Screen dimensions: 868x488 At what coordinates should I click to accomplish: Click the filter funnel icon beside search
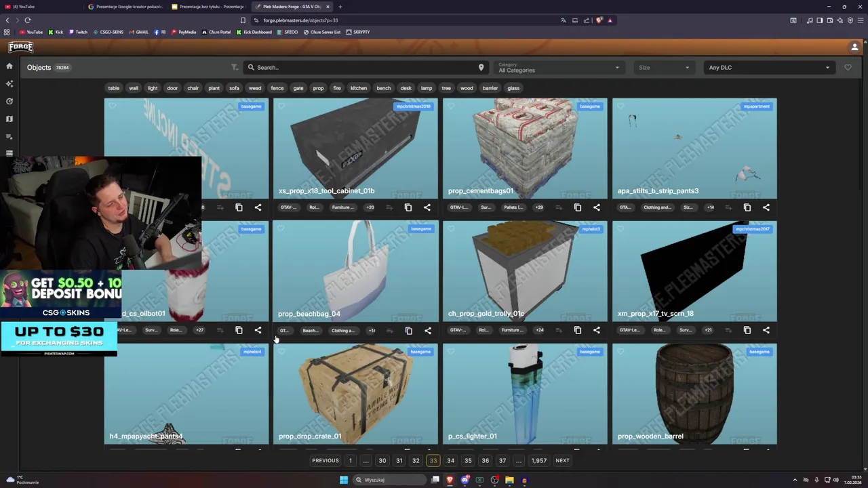pyautogui.click(x=235, y=67)
